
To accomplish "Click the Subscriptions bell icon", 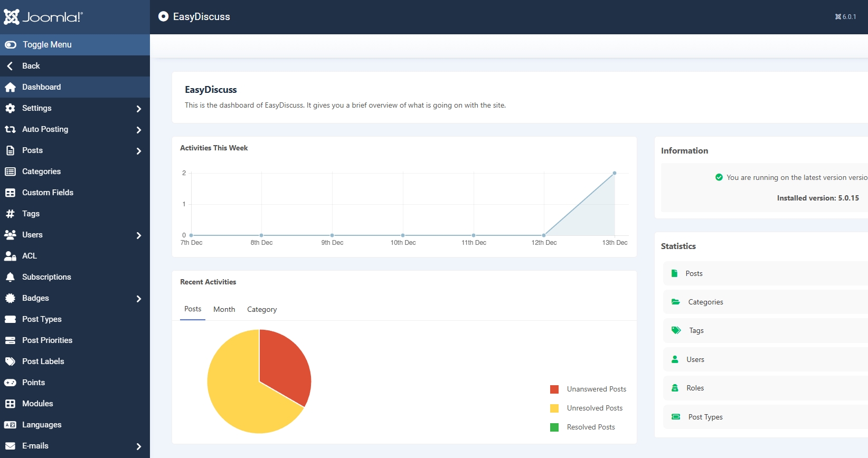I will click(10, 277).
